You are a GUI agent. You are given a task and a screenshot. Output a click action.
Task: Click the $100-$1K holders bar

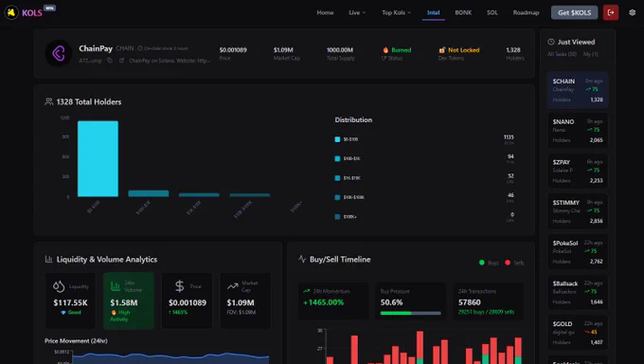[149, 193]
